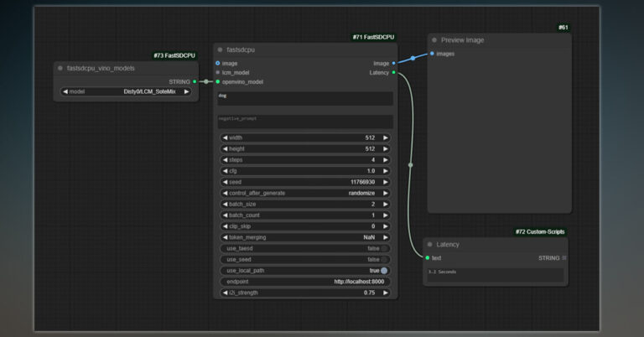Click the prompt text field containing dog
Viewport: 644px width, 337px height.
point(304,99)
